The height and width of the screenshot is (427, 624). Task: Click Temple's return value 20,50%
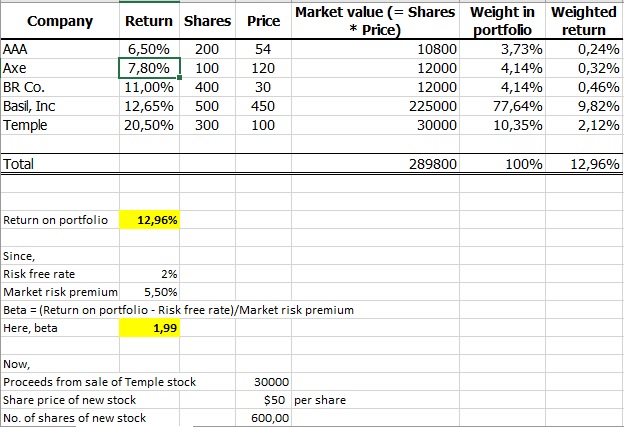pyautogui.click(x=150, y=126)
